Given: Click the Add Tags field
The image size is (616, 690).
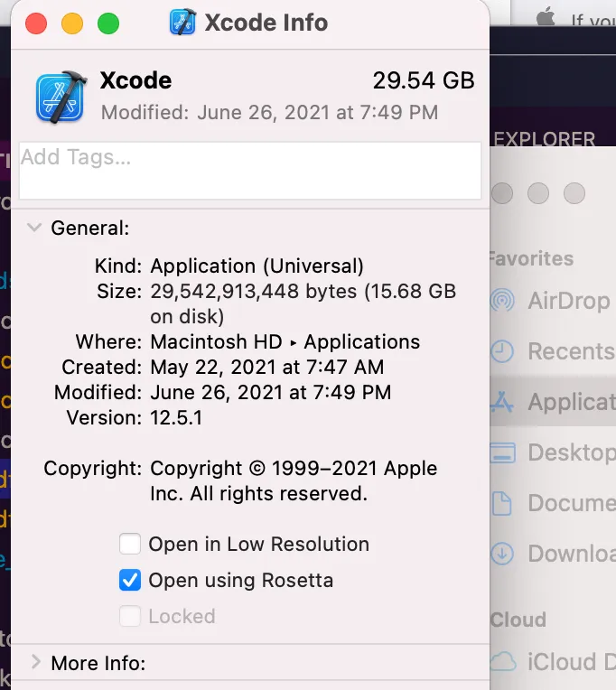Looking at the screenshot, I should 250,170.
